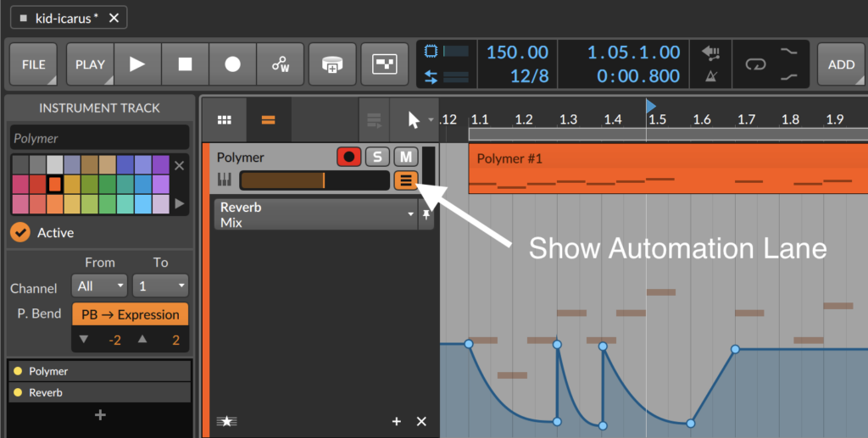Pin the Reverb Mix automation lane
Viewport: 868px width, 438px height.
click(426, 214)
